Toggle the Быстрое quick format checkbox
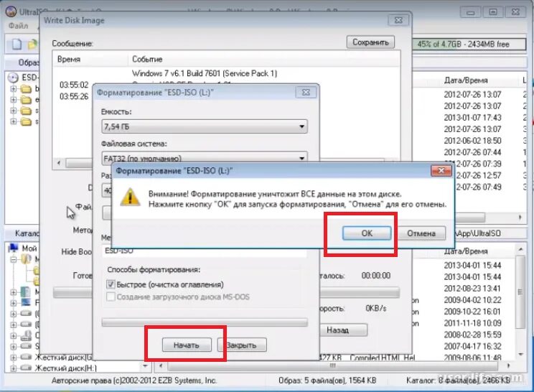 pos(111,284)
